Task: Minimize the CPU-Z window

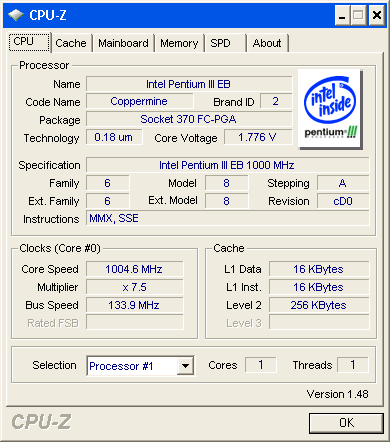Action: point(342,15)
